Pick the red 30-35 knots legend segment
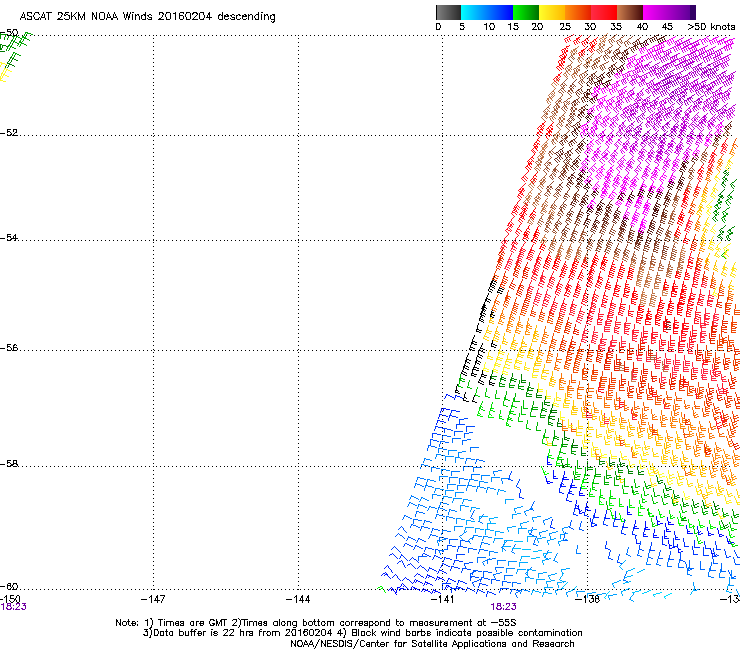 pos(604,12)
